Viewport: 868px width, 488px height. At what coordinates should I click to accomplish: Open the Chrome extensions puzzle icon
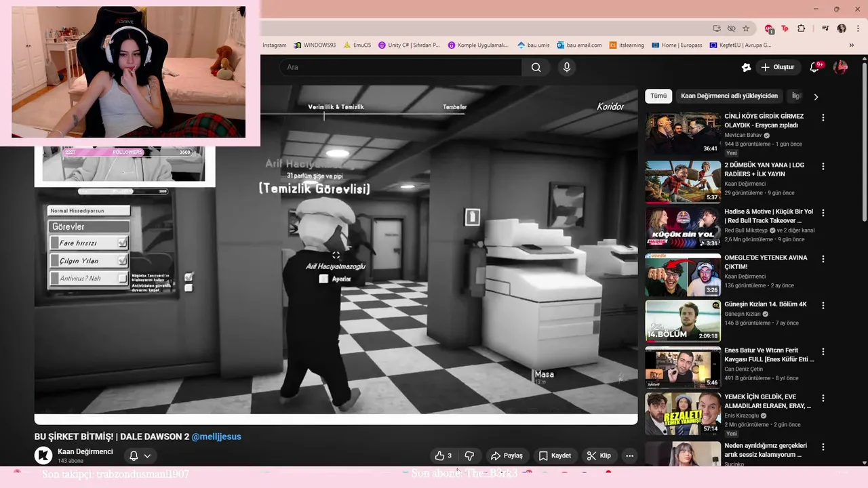(802, 28)
